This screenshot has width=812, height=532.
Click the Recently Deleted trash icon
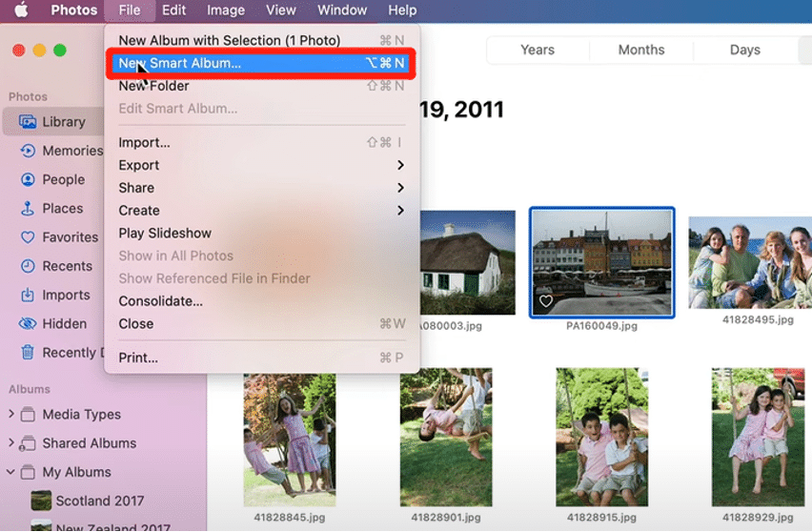click(28, 352)
